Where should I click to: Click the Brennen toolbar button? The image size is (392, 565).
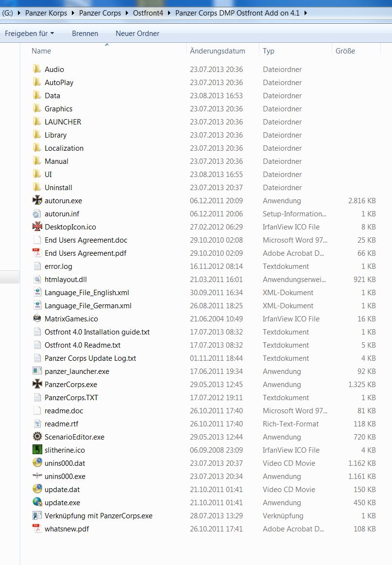(85, 34)
